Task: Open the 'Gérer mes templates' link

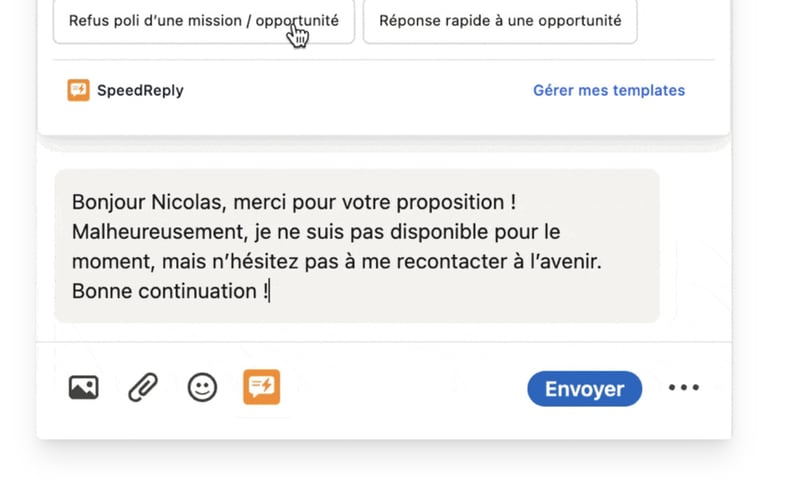Action: (608, 90)
